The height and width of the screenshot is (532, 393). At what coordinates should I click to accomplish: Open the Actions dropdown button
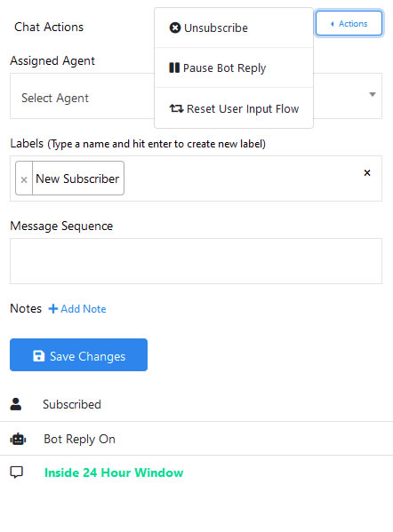click(349, 23)
